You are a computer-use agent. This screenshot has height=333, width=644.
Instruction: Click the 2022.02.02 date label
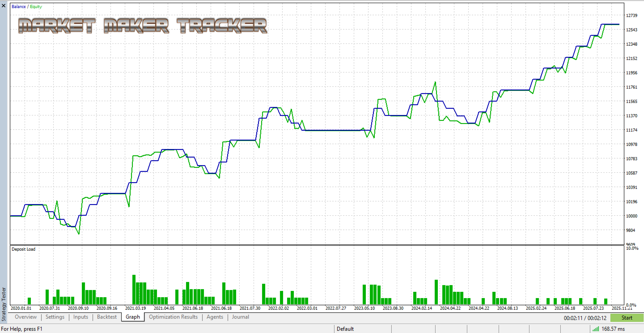(279, 308)
